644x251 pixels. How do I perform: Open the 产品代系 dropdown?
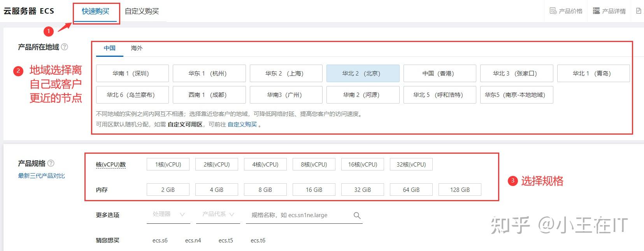coord(218,214)
